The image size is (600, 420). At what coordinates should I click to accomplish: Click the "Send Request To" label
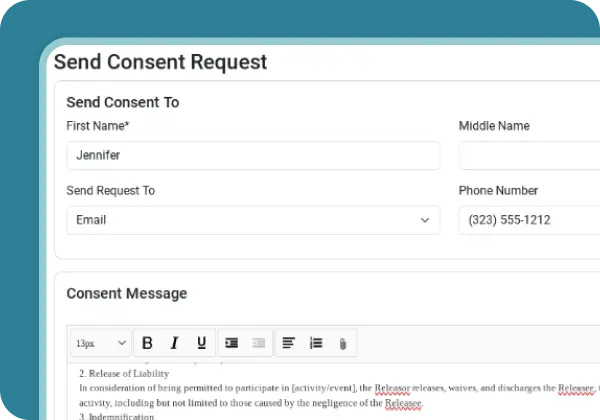point(111,190)
